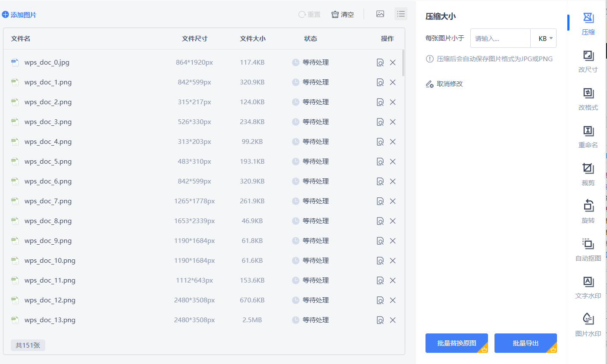
Task: Open the 文字水印 text watermark tool
Action: coord(588,288)
